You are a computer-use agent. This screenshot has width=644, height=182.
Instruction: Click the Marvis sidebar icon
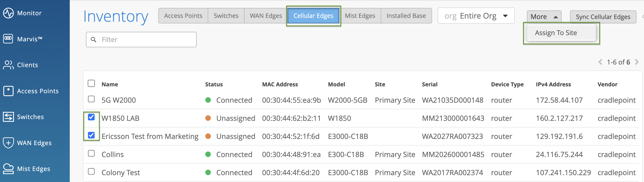[x=8, y=39]
